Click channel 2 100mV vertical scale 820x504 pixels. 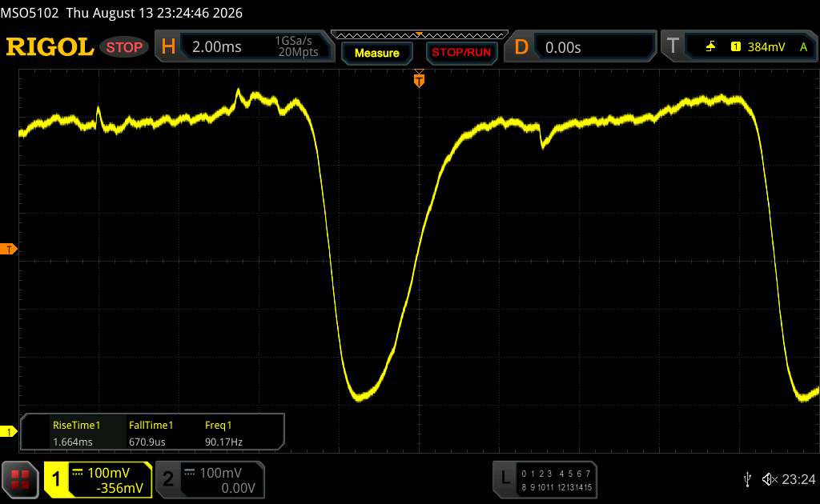[x=220, y=473]
